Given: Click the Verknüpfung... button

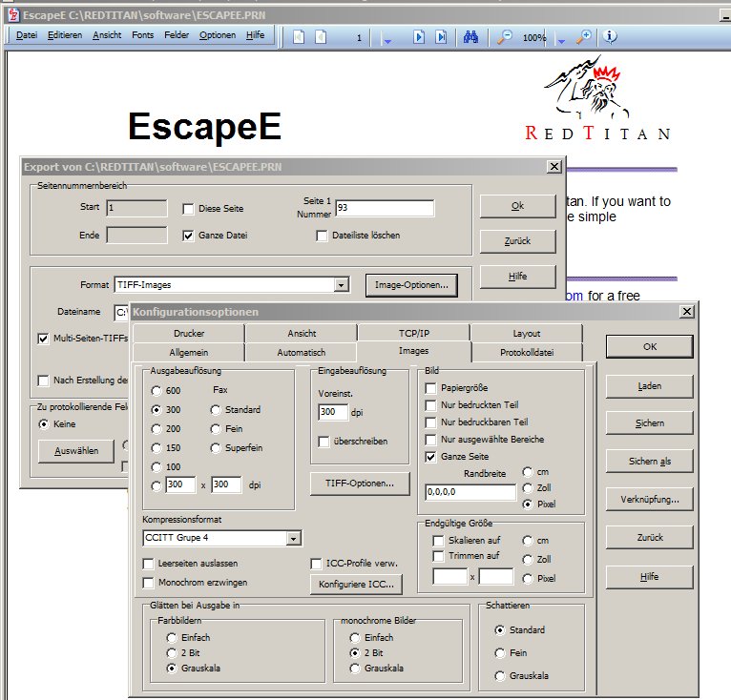Looking at the screenshot, I should [x=650, y=499].
